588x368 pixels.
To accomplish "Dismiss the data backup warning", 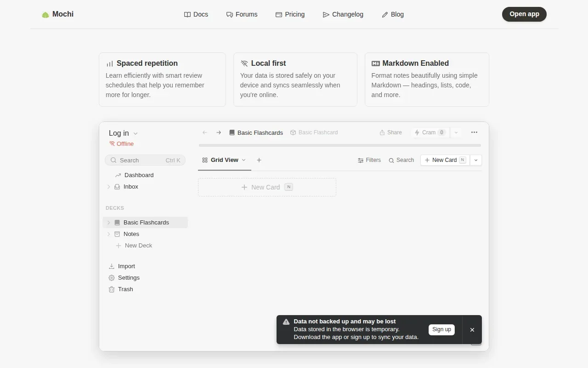I will click(x=472, y=330).
